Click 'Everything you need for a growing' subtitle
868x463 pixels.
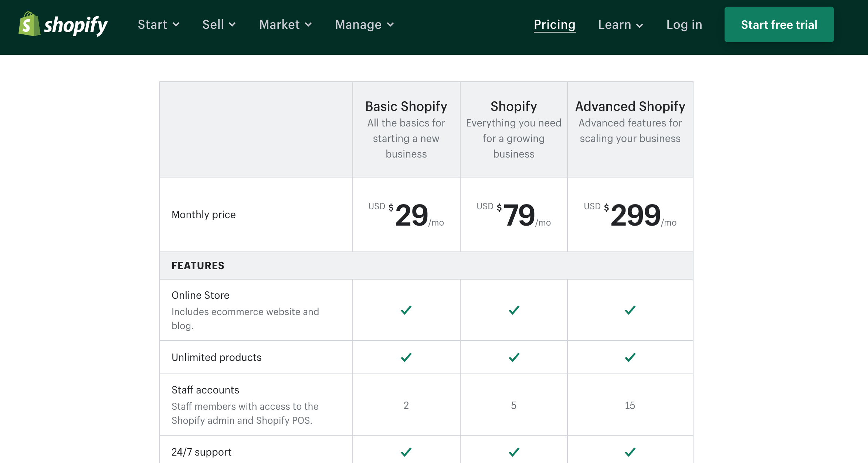(x=513, y=138)
